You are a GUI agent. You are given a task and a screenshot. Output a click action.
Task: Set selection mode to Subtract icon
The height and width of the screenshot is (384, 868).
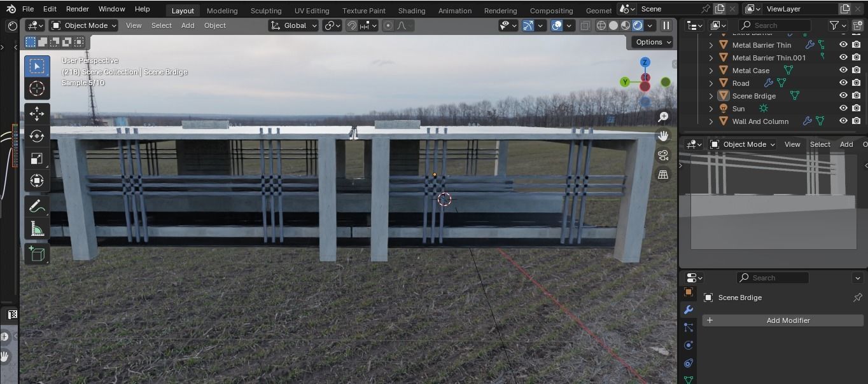point(55,42)
